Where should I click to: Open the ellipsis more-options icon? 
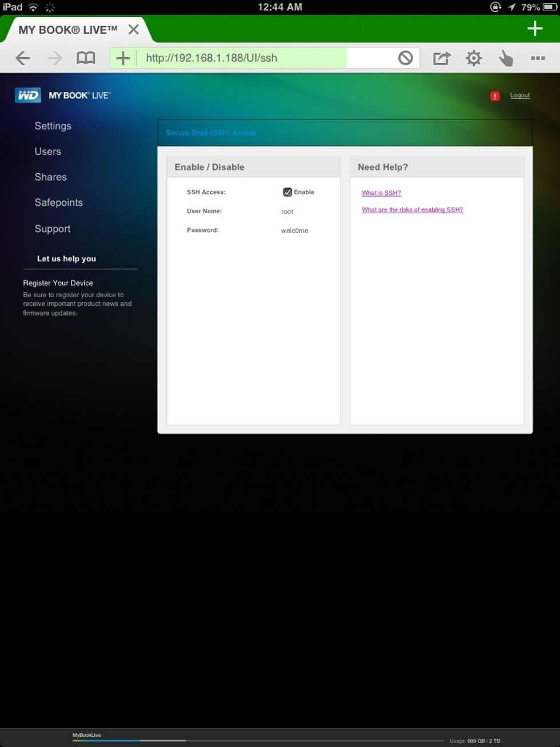tap(538, 58)
